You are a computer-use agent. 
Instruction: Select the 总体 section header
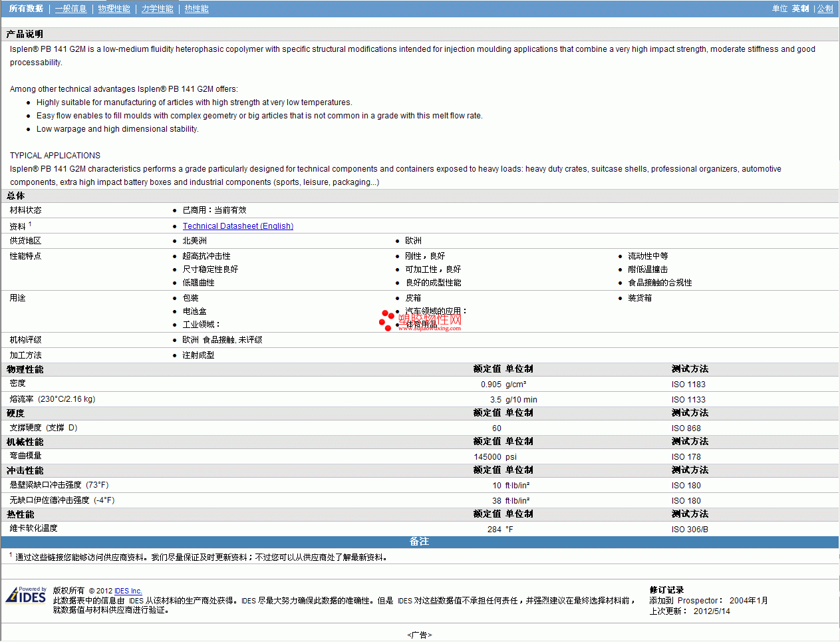point(16,196)
